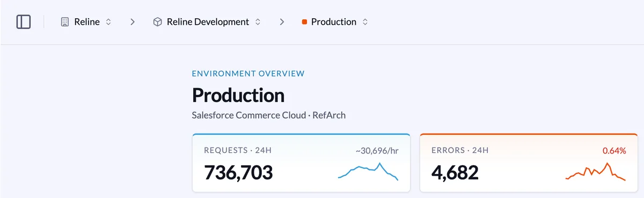
Task: Click the orange errors sparkline chart
Action: tap(596, 171)
